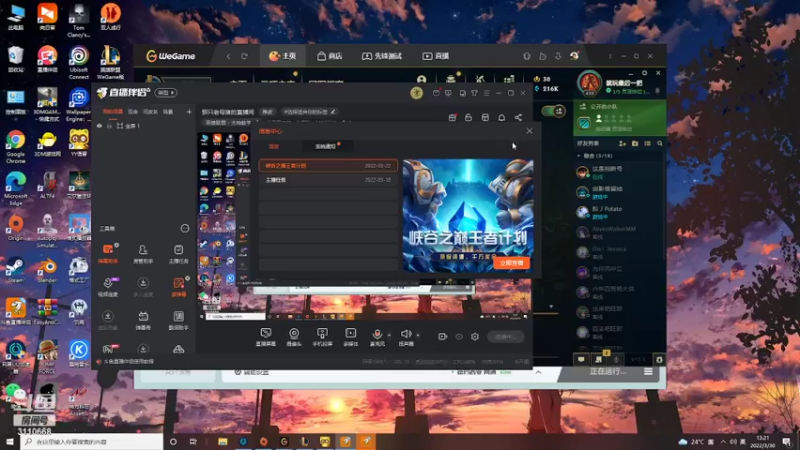Select the first scene tab in streaming app
Image resolution: width=800 pixels, height=450 pixels.
tap(113, 112)
